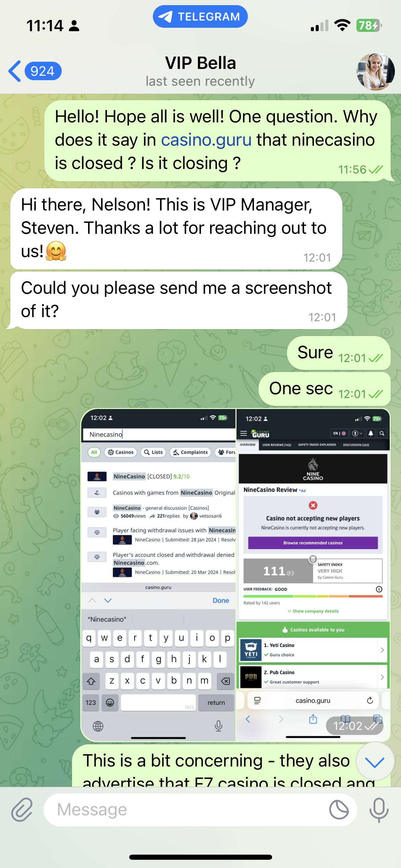This screenshot has height=868, width=401.
Task: Open the casino.guru link in message
Action: pos(206,140)
